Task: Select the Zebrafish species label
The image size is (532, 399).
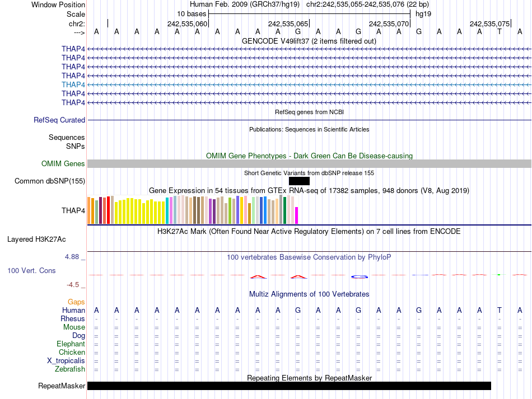Action: pyautogui.click(x=70, y=369)
